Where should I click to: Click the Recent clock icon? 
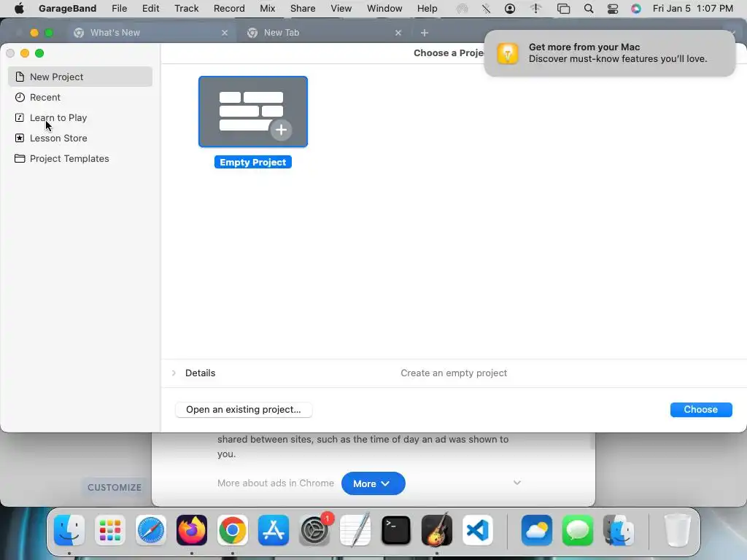tap(20, 97)
